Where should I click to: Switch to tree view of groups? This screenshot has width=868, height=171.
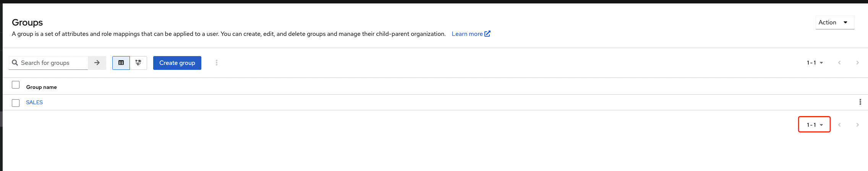click(x=138, y=63)
